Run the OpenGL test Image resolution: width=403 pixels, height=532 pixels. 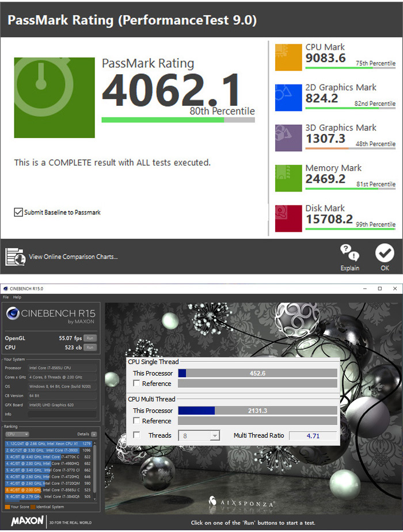pyautogui.click(x=90, y=338)
